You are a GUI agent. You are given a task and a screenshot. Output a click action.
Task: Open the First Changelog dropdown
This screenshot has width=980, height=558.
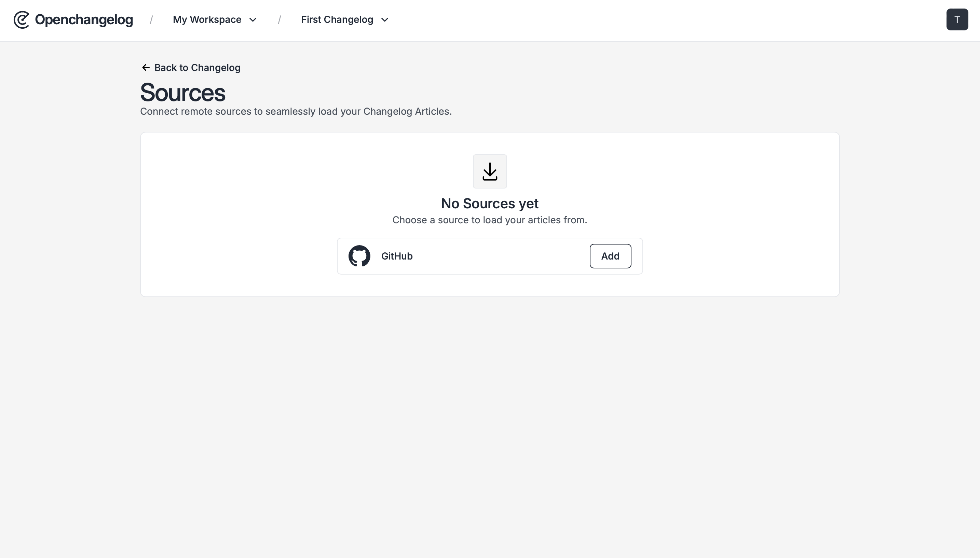click(344, 19)
